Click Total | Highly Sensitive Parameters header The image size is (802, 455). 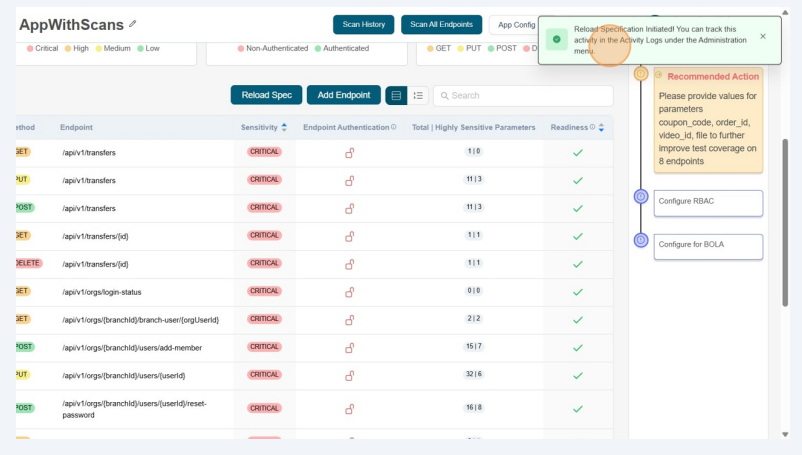coord(474,127)
